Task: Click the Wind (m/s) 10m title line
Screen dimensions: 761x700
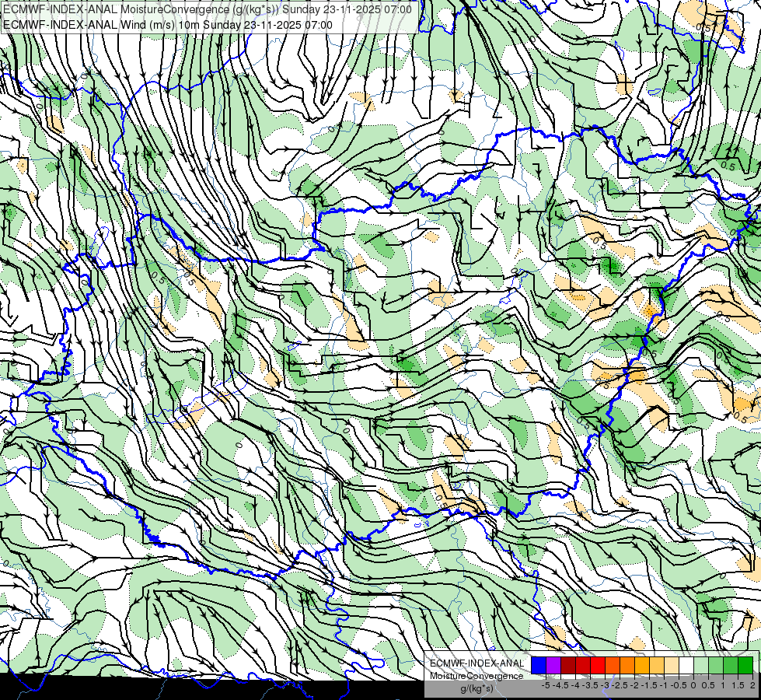Action: click(168, 25)
